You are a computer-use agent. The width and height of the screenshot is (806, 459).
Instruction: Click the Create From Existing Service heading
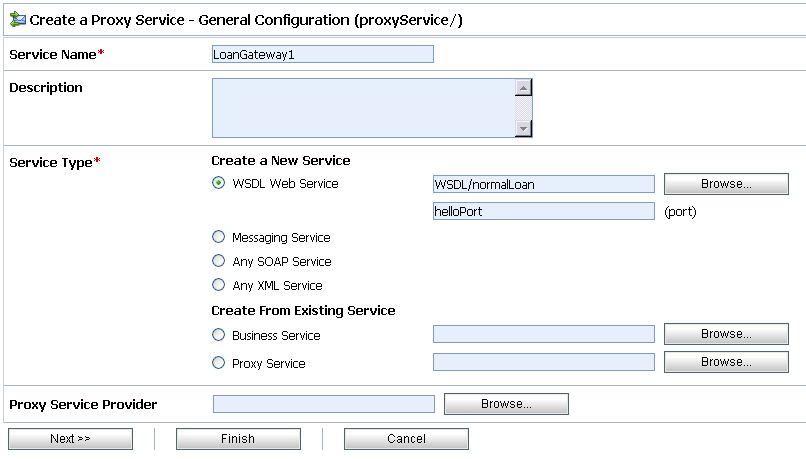pyautogui.click(x=303, y=310)
